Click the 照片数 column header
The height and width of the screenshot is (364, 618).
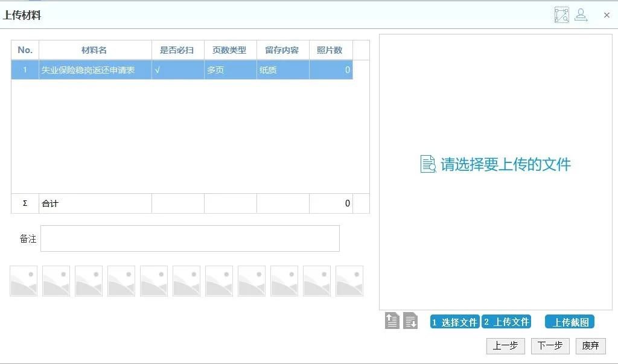tap(330, 50)
